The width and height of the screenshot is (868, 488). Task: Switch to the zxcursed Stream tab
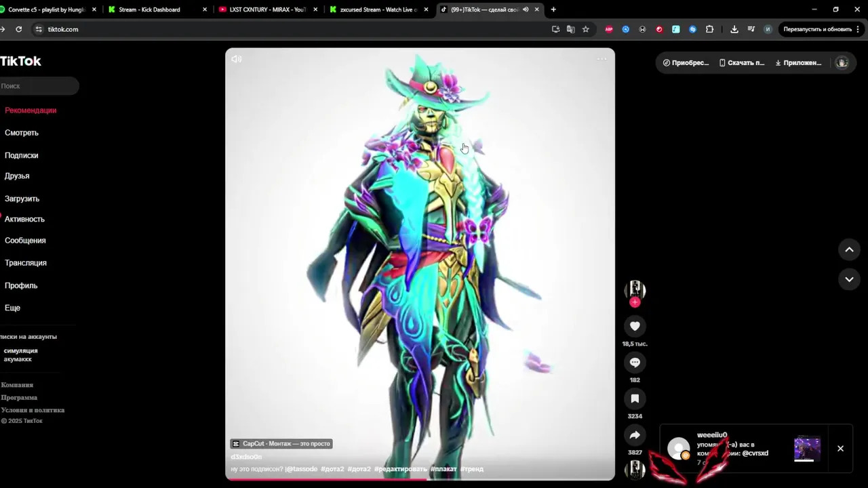378,9
